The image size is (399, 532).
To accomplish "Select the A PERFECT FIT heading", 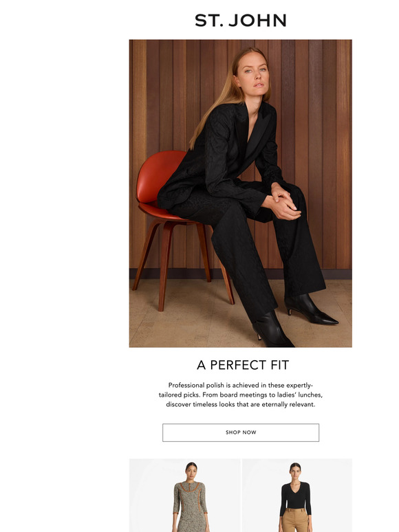I will (x=242, y=365).
